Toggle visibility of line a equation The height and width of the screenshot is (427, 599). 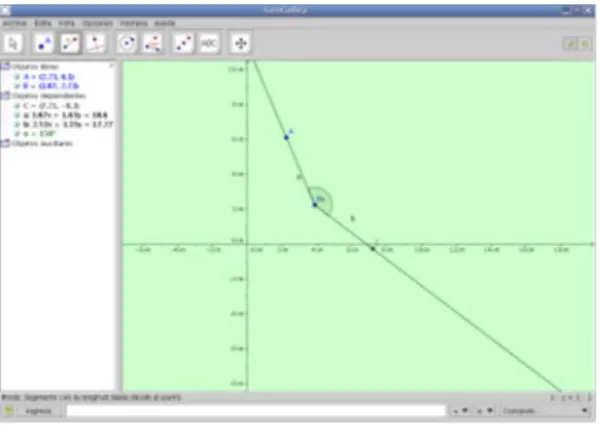17,115
